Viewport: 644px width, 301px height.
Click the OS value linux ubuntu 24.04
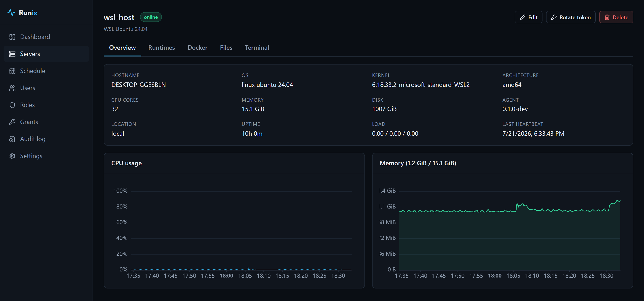(267, 85)
